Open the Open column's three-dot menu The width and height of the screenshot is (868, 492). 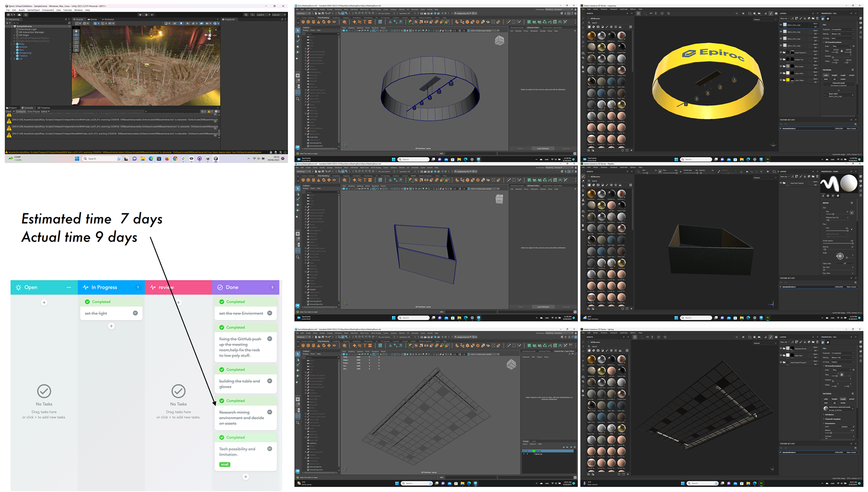click(x=69, y=287)
